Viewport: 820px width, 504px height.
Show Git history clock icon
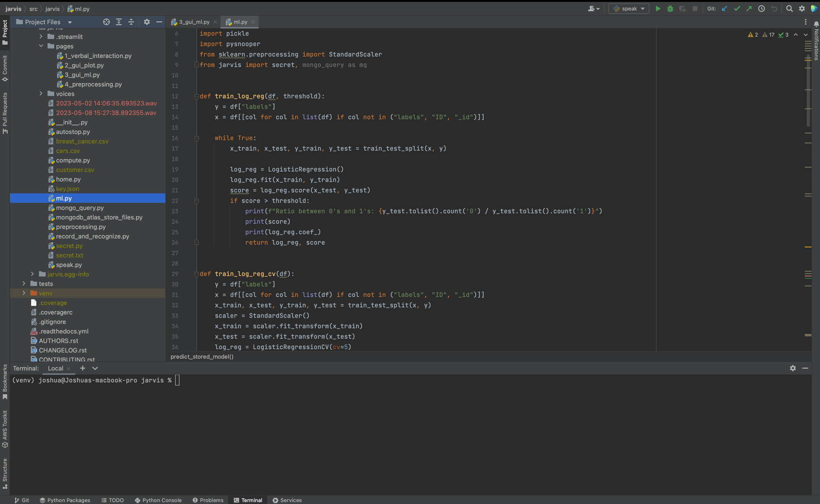[761, 9]
